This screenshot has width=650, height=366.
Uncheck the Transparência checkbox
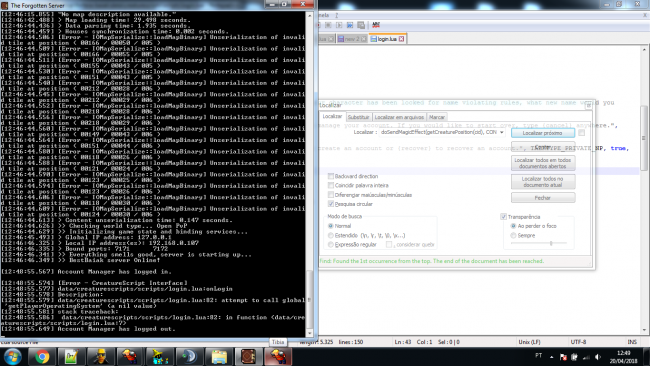point(503,217)
